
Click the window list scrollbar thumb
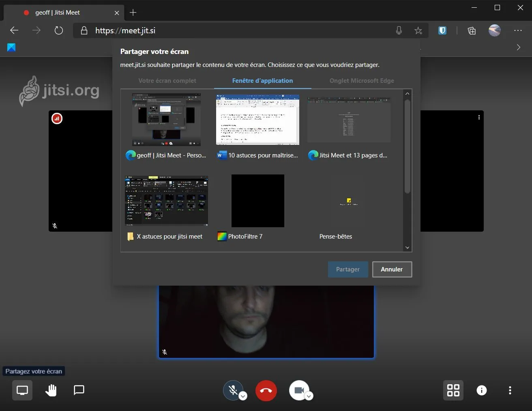coord(407,146)
